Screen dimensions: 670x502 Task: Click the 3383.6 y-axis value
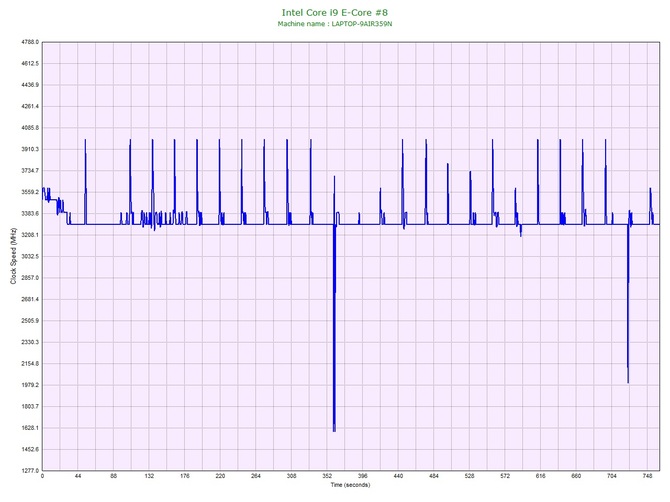(x=30, y=214)
